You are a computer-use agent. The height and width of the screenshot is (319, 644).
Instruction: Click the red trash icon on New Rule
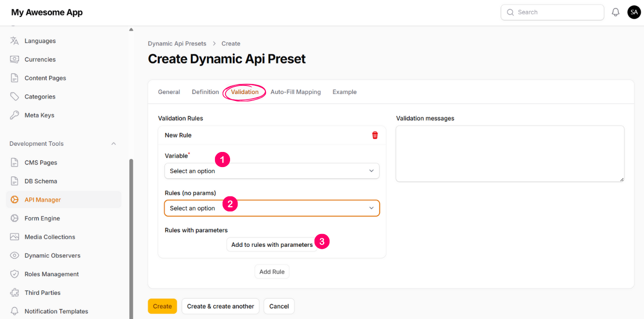pyautogui.click(x=375, y=135)
